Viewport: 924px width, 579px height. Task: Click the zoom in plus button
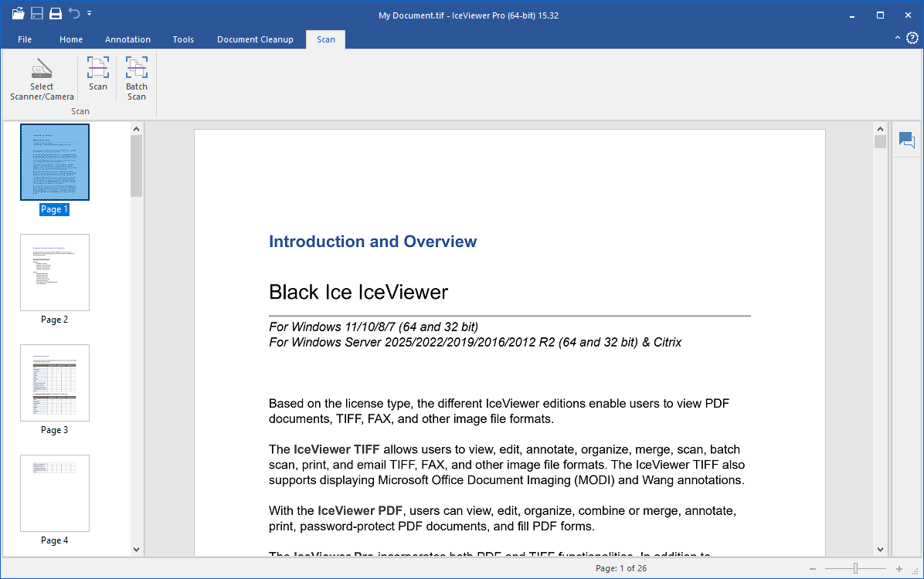[899, 568]
